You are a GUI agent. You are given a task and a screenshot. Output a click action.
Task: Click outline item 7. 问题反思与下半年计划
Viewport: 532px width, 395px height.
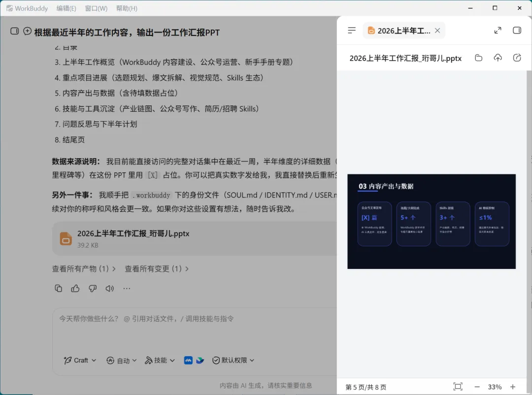pyautogui.click(x=96, y=124)
